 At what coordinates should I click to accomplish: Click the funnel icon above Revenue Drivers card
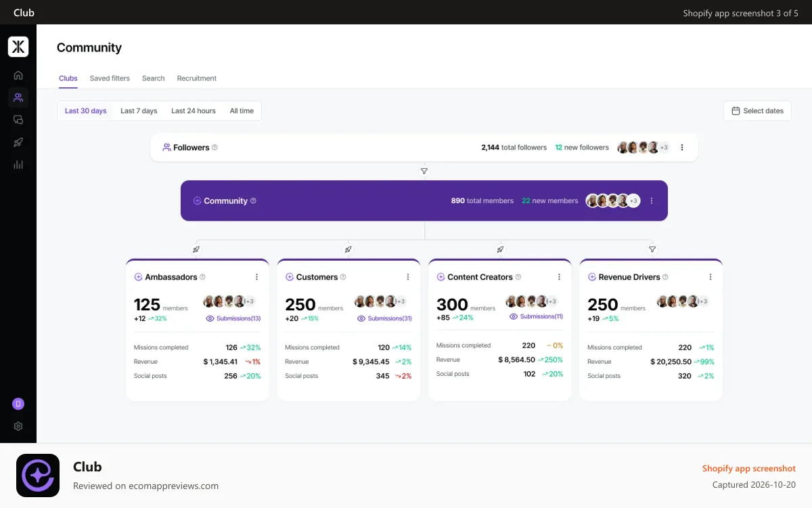coord(652,249)
